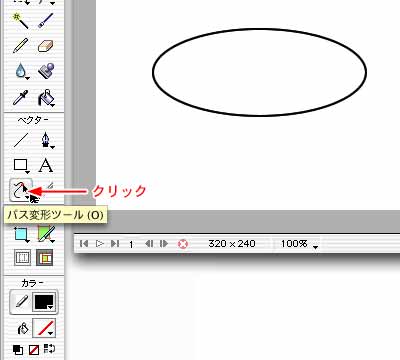Select the Brush tool
This screenshot has width=400, height=360.
click(x=46, y=20)
